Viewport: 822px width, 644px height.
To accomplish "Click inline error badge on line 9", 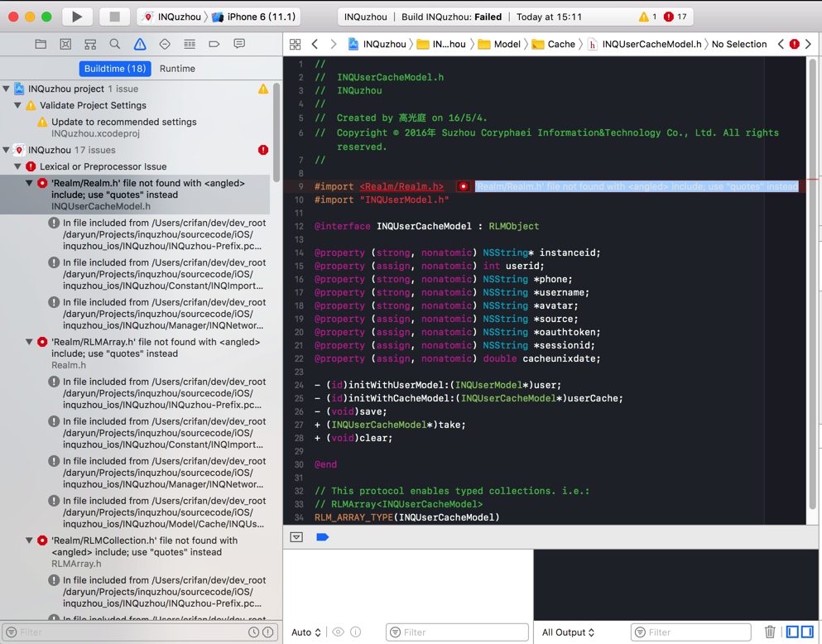I will (464, 186).
